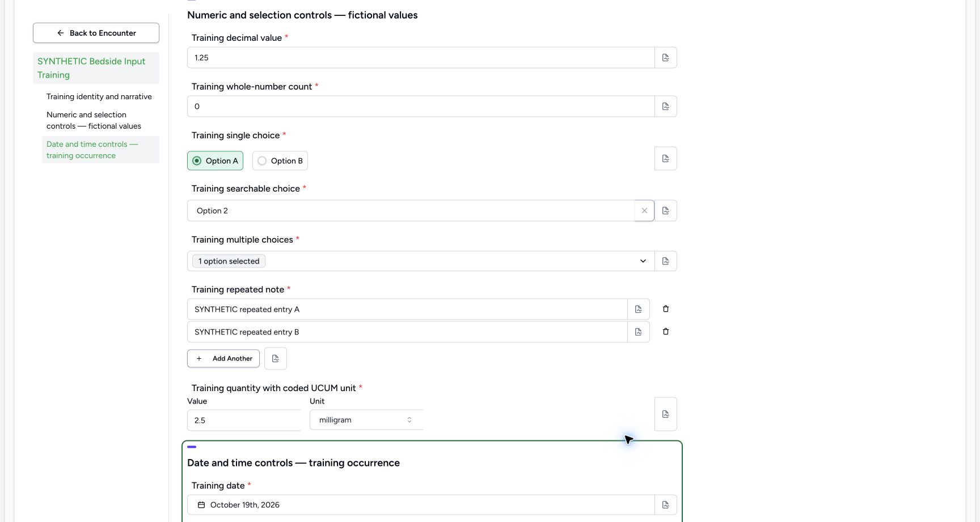980x522 pixels.
Task: Click the Training whole-number count input
Action: pyautogui.click(x=421, y=107)
